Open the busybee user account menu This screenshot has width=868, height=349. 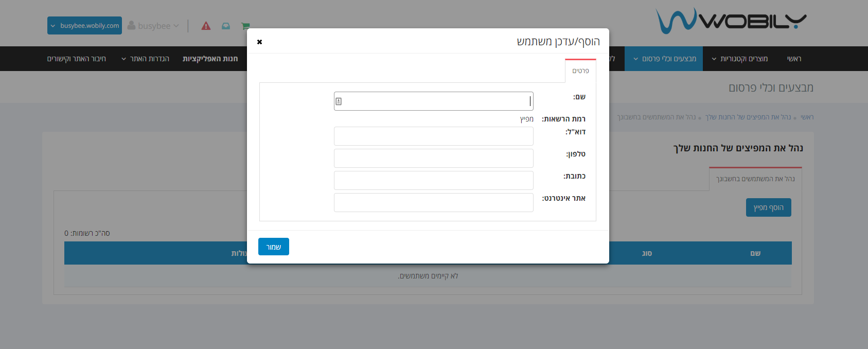[153, 26]
